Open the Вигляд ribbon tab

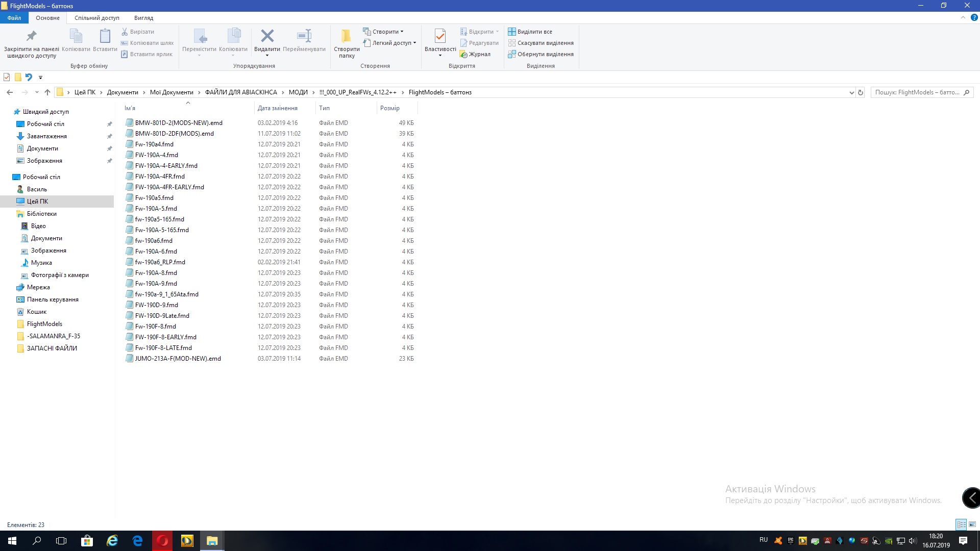(143, 18)
